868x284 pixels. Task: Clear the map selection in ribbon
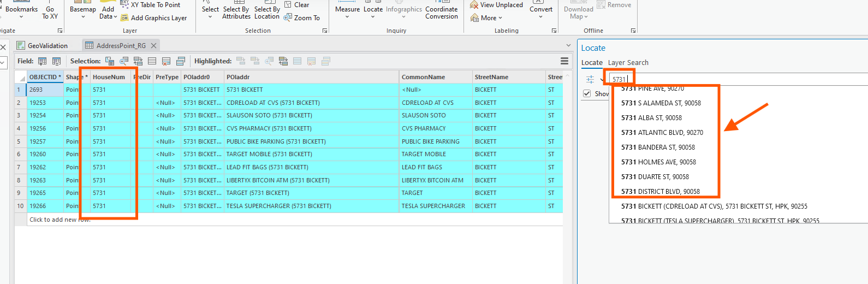[x=296, y=5]
